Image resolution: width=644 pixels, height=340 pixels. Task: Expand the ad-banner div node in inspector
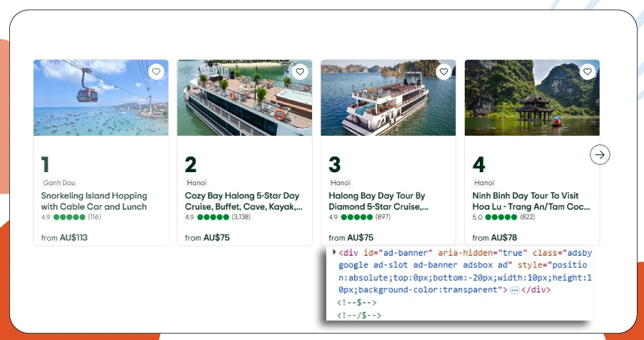335,253
